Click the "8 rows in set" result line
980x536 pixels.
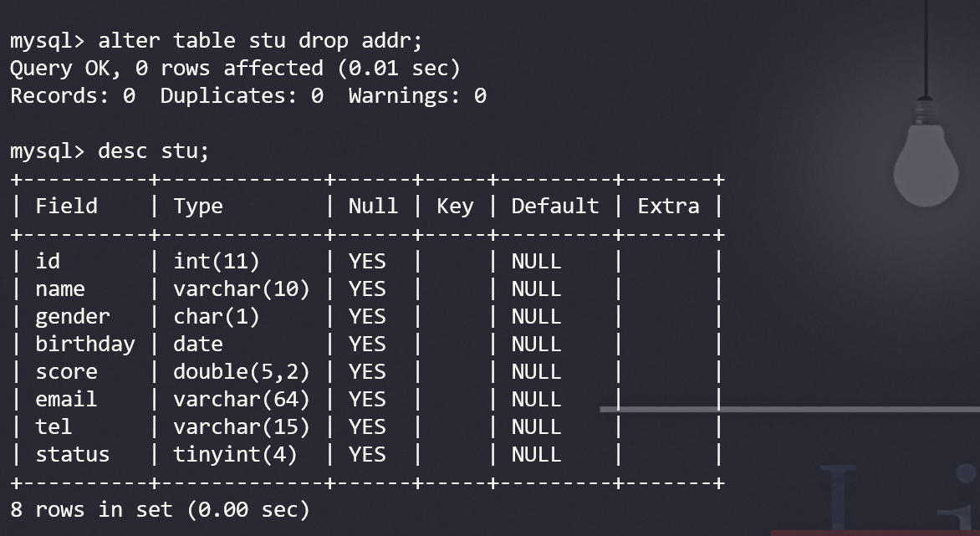click(x=160, y=508)
